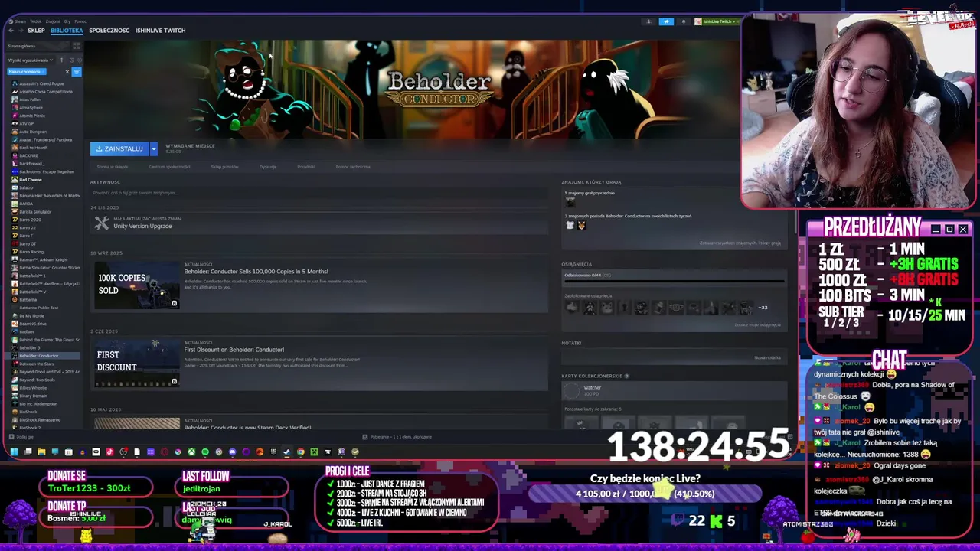980x551 pixels.
Task: Open the 100K Copies Sold news thumbnail
Action: (x=137, y=285)
